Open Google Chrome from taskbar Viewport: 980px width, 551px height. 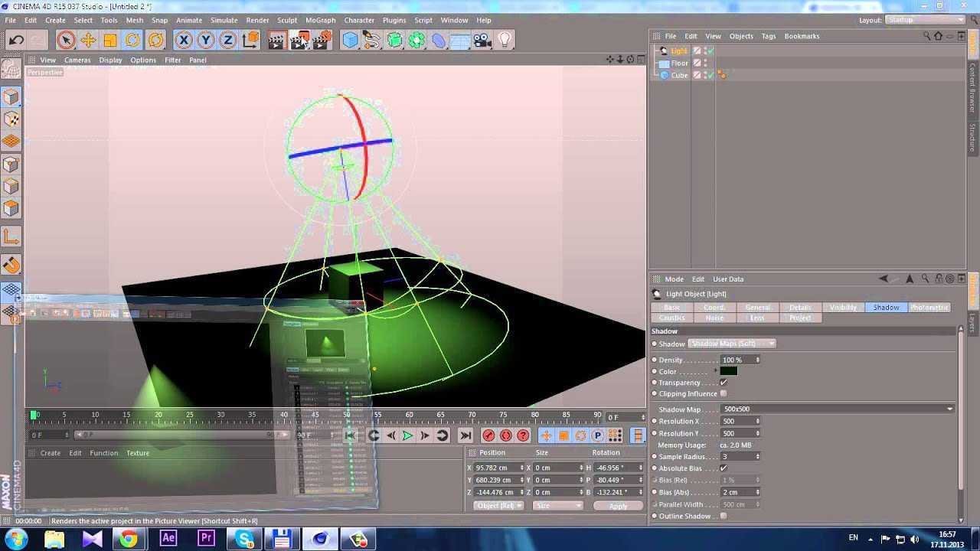(129, 539)
